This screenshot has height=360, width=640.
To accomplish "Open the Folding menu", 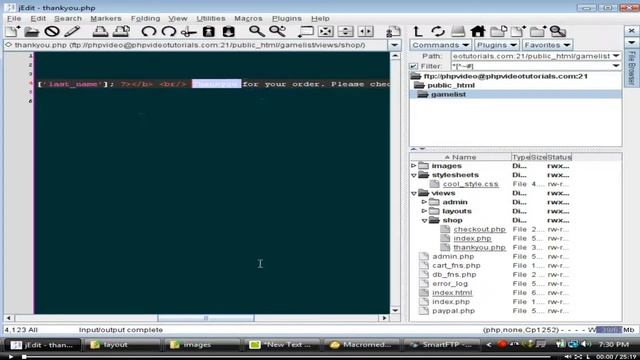I will pyautogui.click(x=145, y=18).
